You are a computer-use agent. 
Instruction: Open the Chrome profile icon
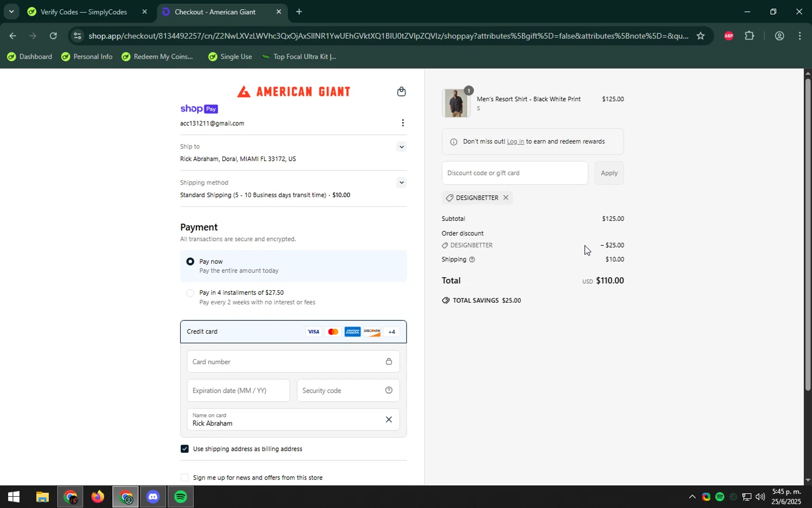coord(780,36)
